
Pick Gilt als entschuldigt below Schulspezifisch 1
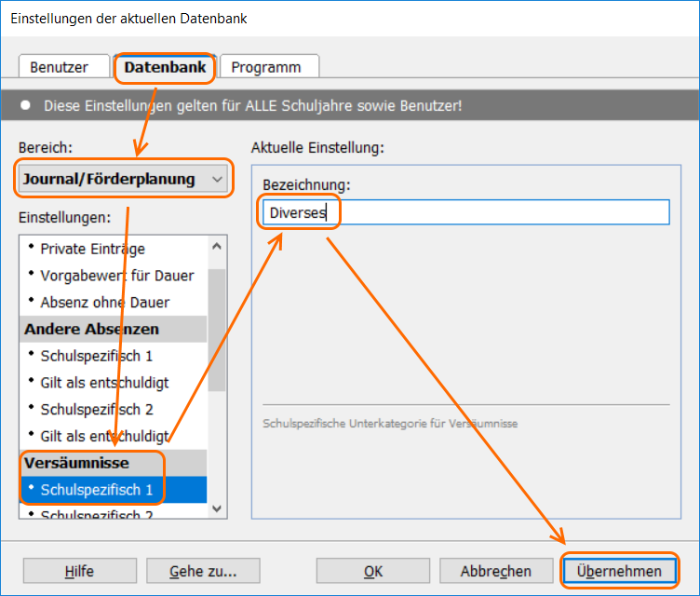click(x=103, y=383)
